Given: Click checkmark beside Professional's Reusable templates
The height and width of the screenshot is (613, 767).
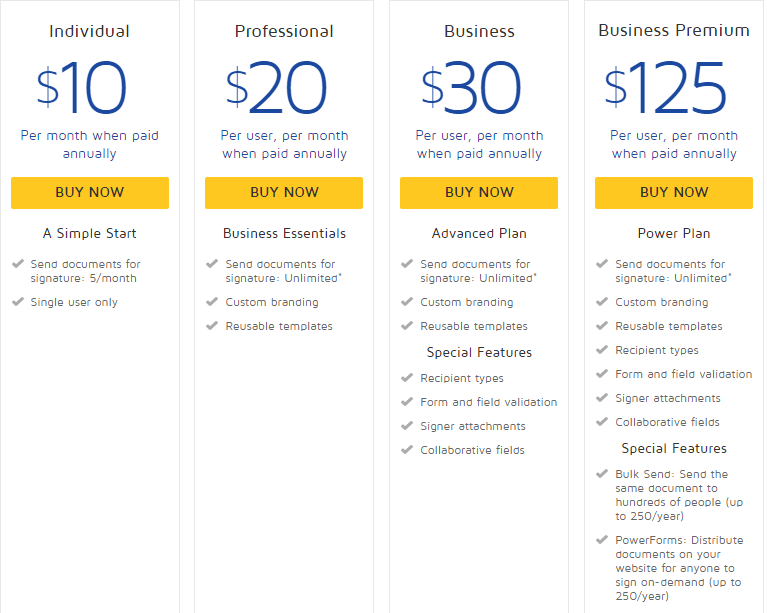Looking at the screenshot, I should tap(212, 325).
